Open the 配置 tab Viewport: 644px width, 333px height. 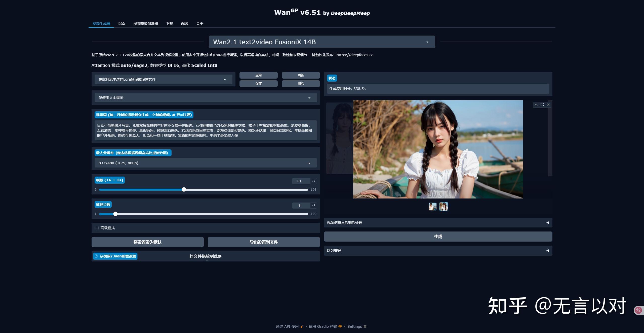click(x=184, y=23)
